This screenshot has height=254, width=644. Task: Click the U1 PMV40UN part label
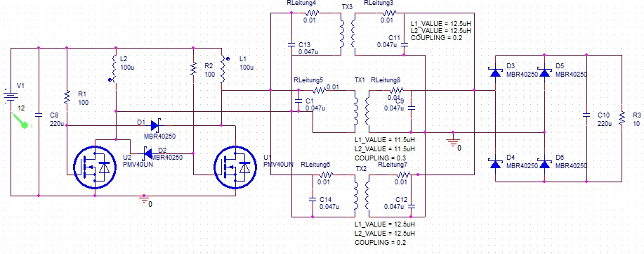(x=278, y=164)
